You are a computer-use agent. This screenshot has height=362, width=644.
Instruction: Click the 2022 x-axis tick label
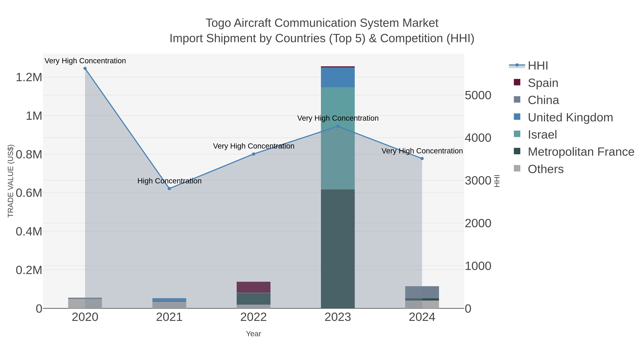click(x=253, y=317)
